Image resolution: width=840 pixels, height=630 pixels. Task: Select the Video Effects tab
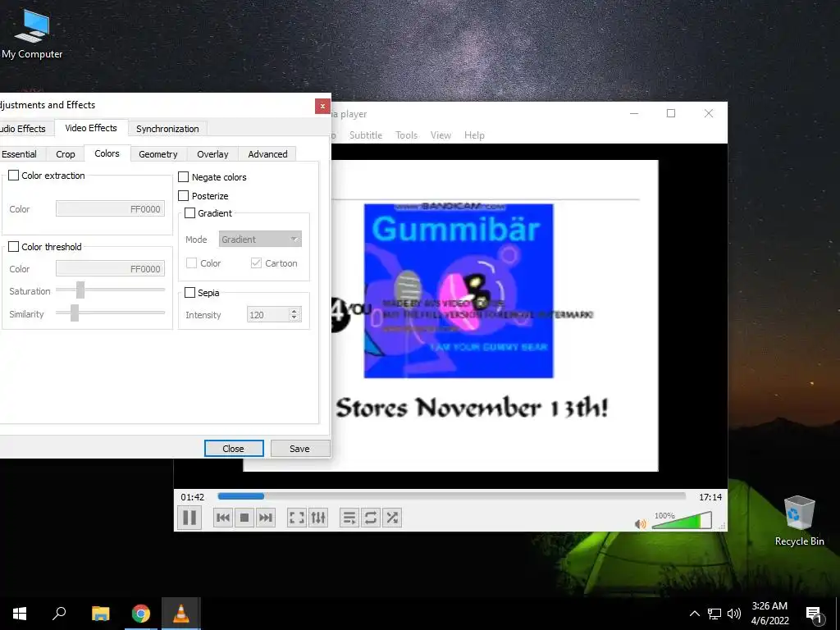click(91, 127)
